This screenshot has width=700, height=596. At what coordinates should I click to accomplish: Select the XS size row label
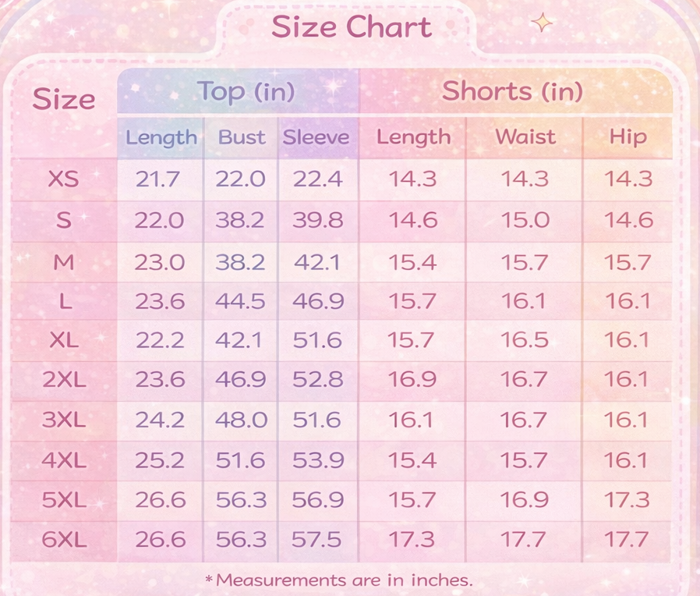coord(64,179)
